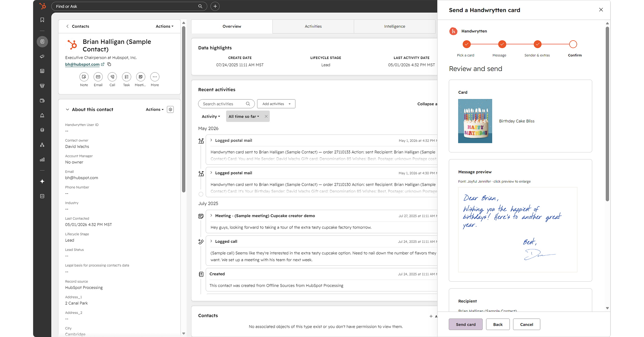Open the Marketing megaphone sidebar icon
Viewport: 644px width, 337px height.
pos(42,56)
